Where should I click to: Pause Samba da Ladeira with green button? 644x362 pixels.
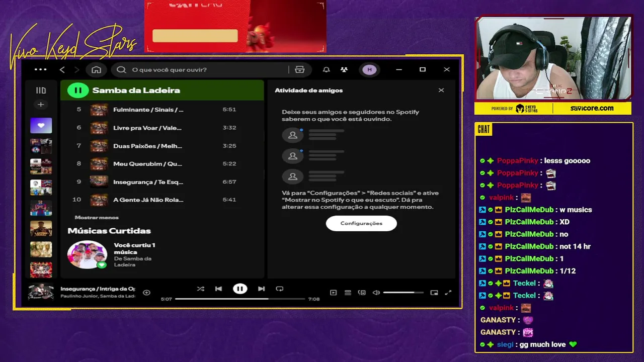pyautogui.click(x=77, y=90)
